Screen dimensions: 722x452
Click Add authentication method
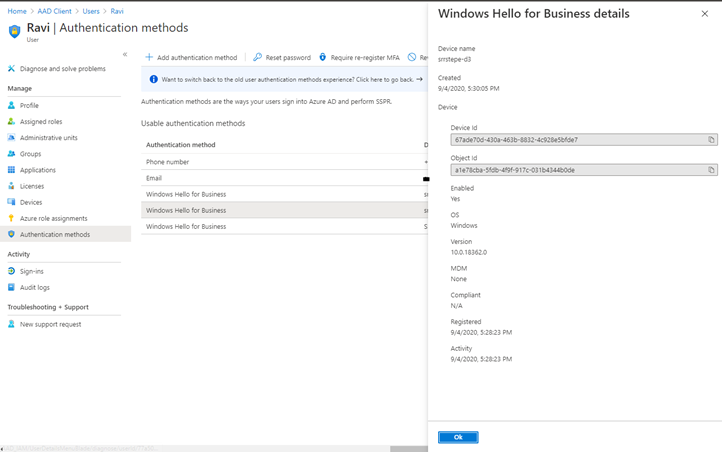point(191,57)
